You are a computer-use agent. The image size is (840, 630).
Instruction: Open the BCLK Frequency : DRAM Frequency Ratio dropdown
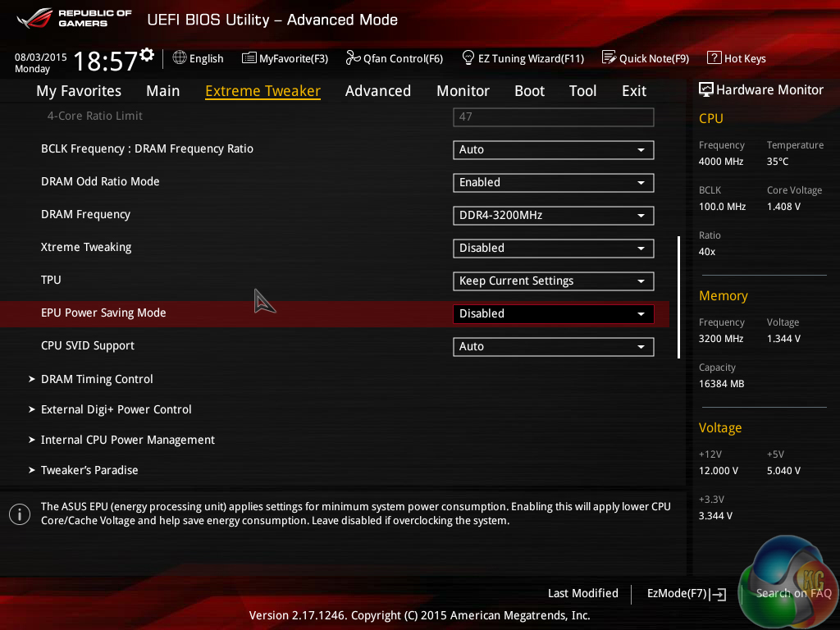(553, 150)
